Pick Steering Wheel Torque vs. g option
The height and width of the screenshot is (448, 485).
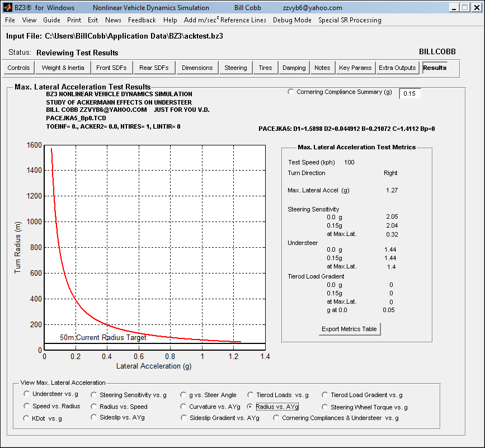[x=325, y=407]
